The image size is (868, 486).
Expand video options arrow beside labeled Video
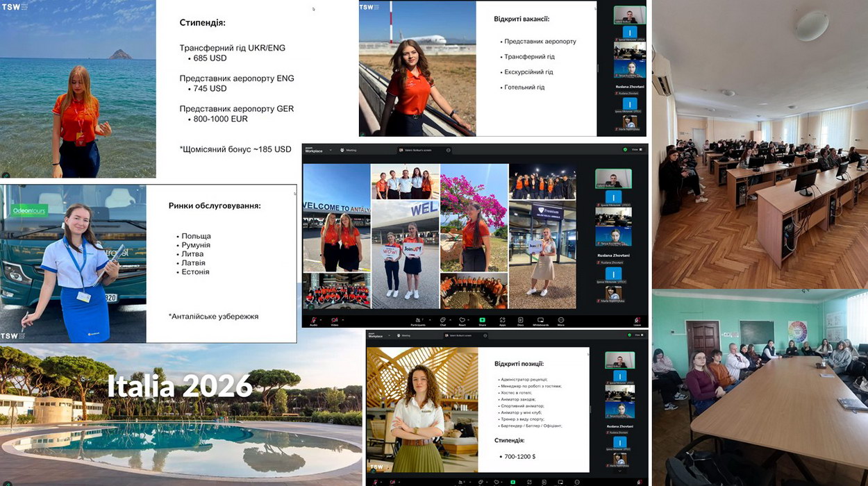(343, 319)
